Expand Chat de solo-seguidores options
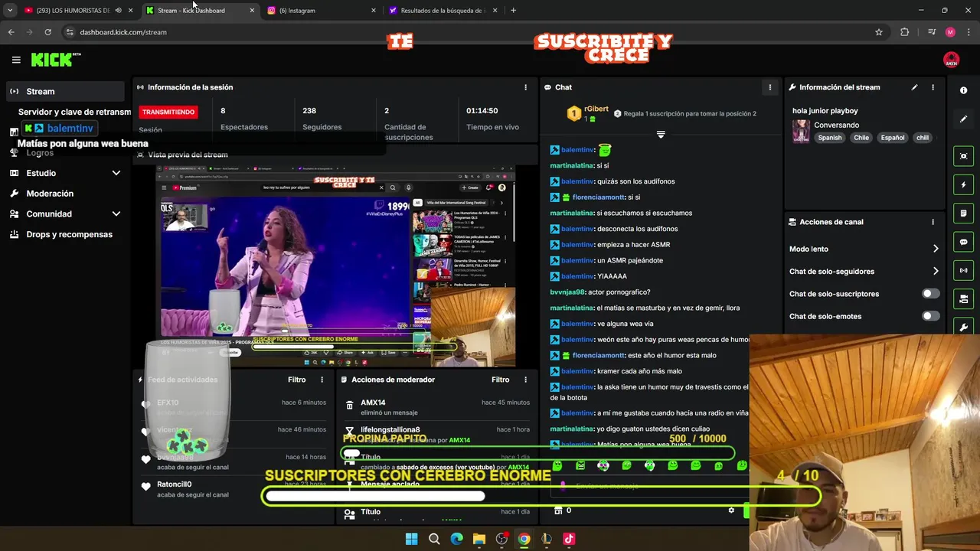980x551 pixels. coord(936,271)
